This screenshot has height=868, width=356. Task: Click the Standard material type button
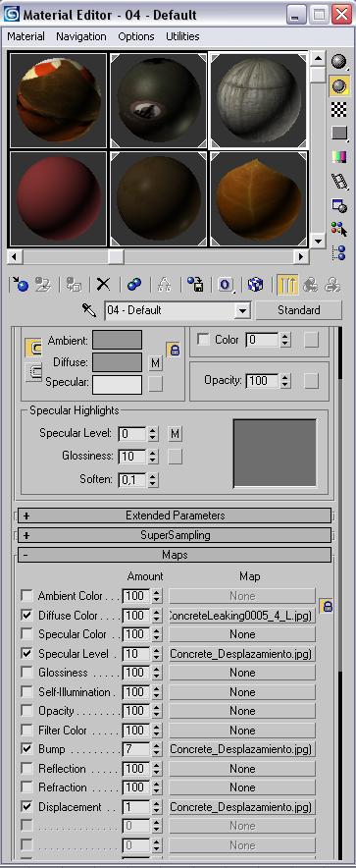point(298,310)
